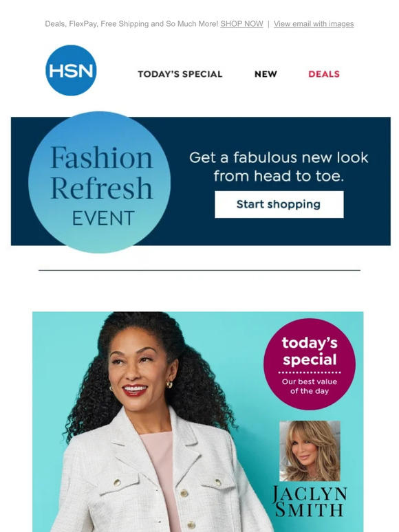
Task: Click the today's special magenta badge
Action: tap(310, 364)
